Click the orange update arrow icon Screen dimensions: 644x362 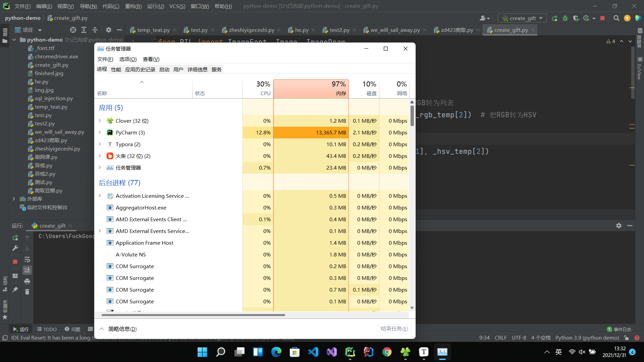pos(627,18)
